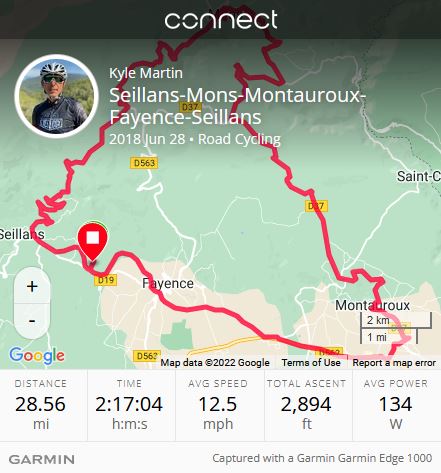Click the zoom in plus button
Image resolution: width=441 pixels, height=473 pixels.
click(32, 286)
